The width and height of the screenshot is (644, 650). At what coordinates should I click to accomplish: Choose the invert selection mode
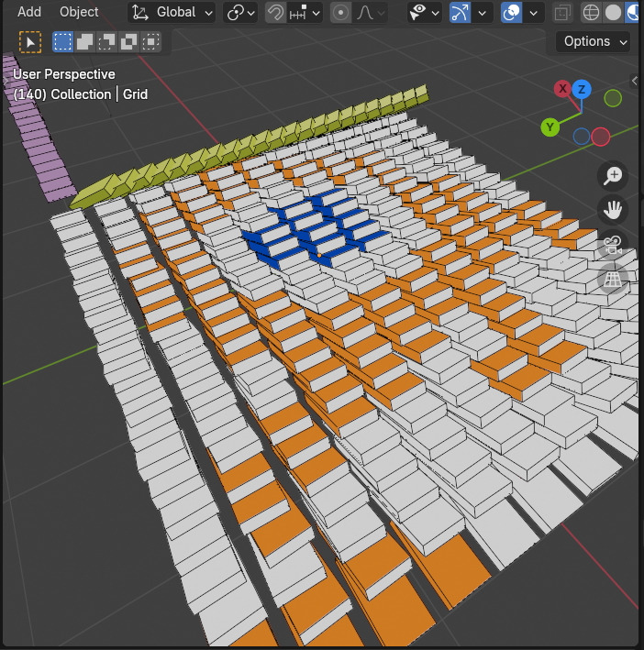128,42
